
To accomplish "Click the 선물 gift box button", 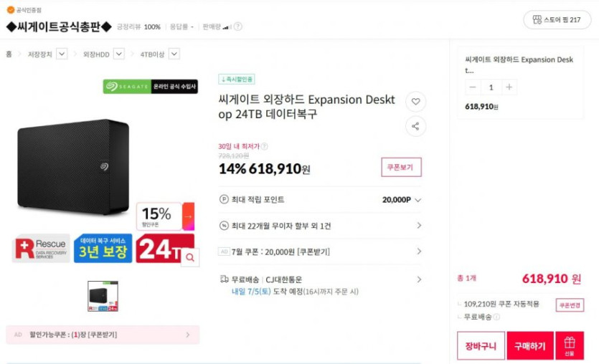I will pos(569,345).
